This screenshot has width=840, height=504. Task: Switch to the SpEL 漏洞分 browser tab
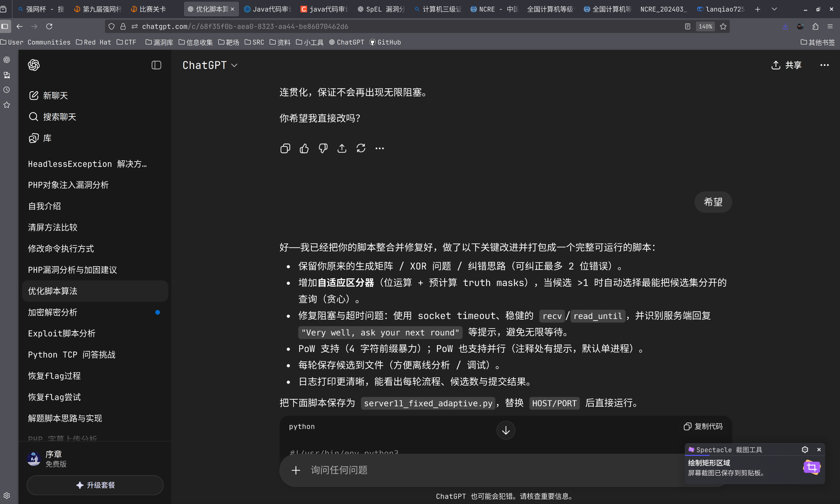pos(381,9)
